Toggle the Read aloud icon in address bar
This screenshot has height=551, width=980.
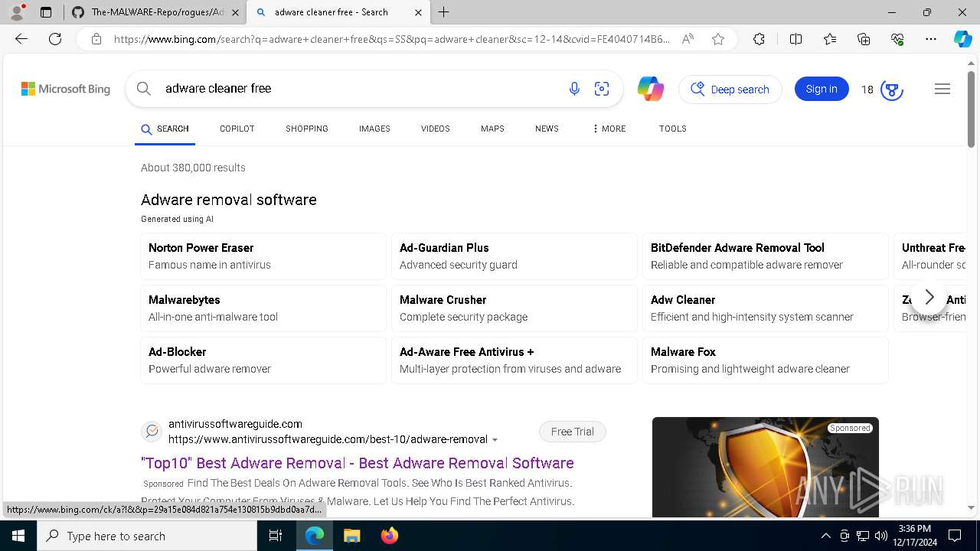tap(688, 39)
